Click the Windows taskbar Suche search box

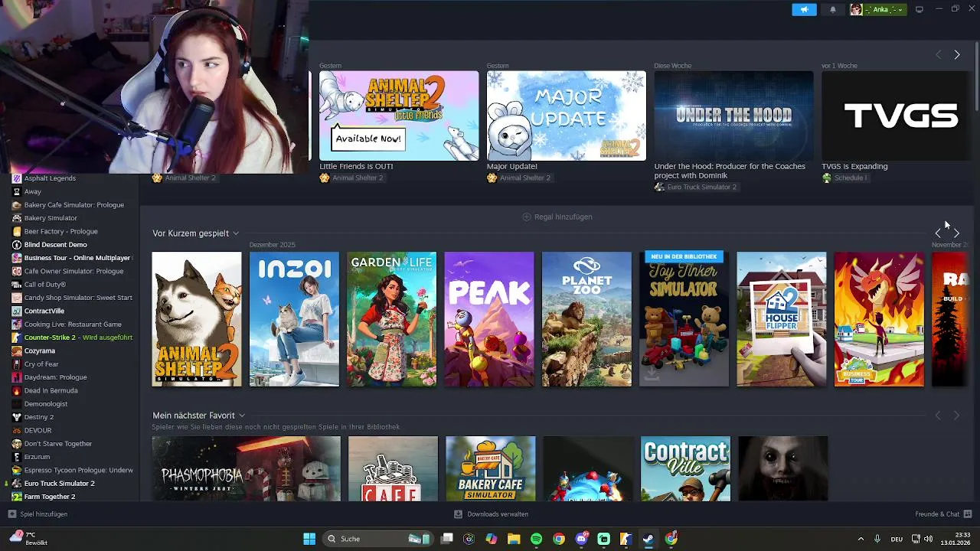point(377,539)
